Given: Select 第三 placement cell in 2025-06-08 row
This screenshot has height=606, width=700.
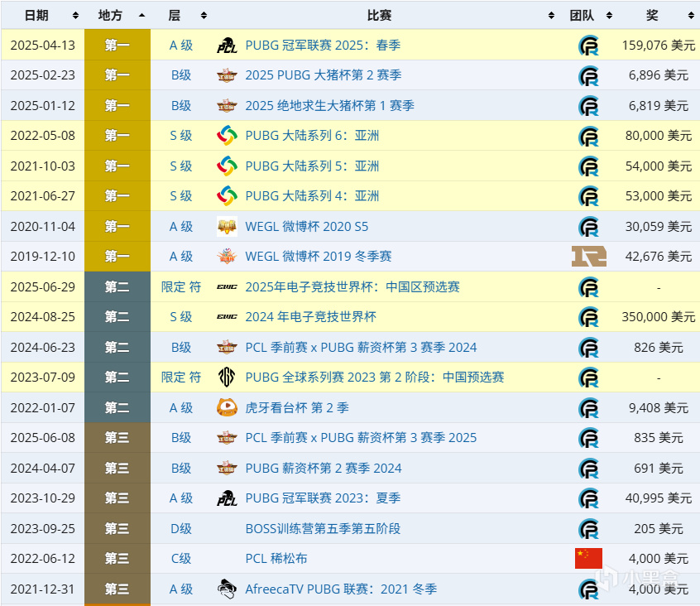Looking at the screenshot, I should pos(117,437).
